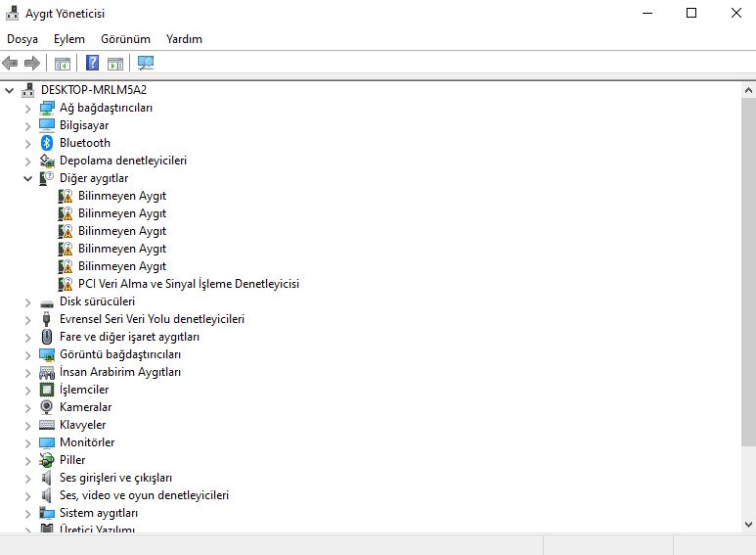
Task: Collapse the Diğer aygıtlar category
Action: (28, 178)
